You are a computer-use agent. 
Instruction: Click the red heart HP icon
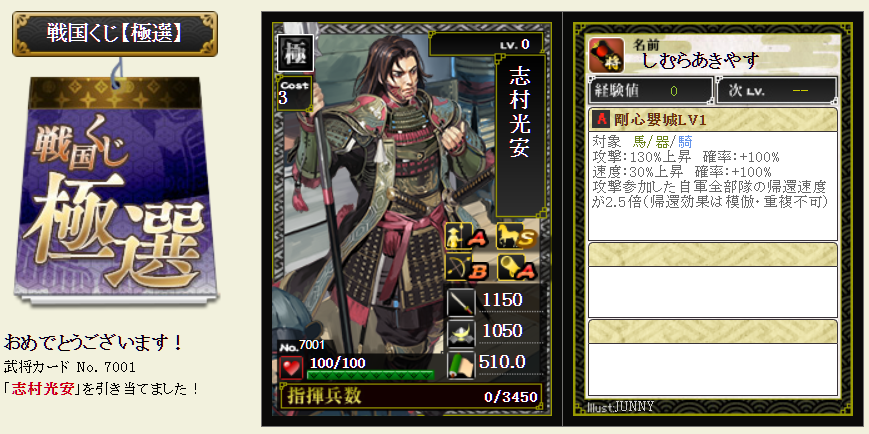(292, 367)
